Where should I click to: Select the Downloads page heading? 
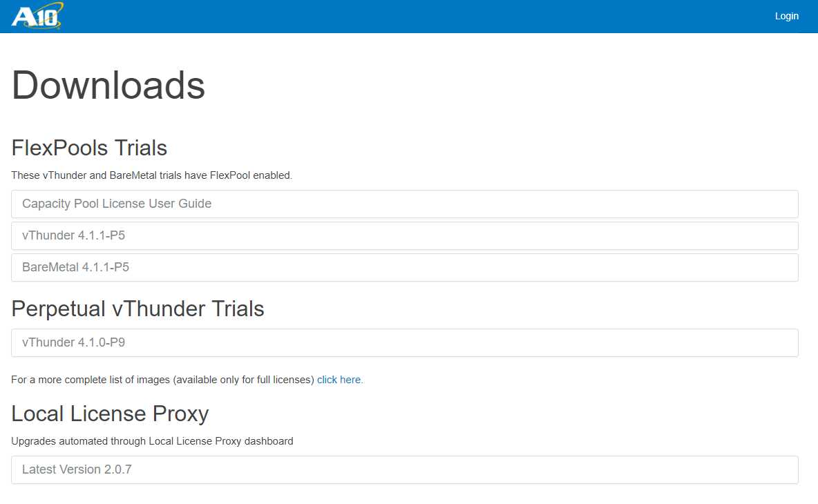click(x=108, y=85)
